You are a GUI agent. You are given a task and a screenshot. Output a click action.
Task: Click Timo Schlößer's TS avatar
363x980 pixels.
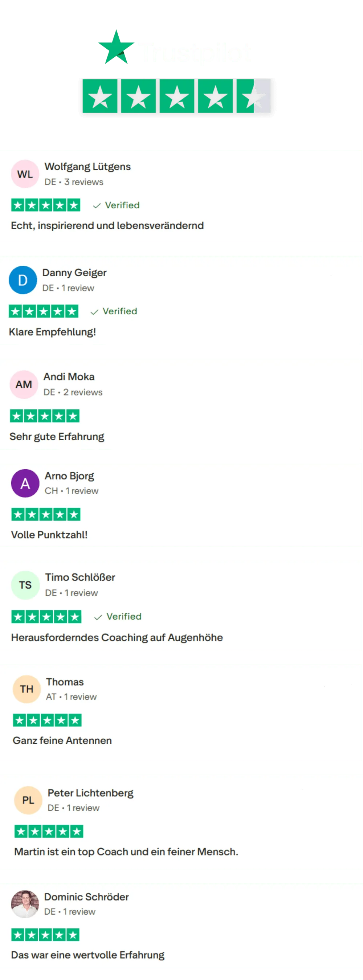tap(25, 585)
